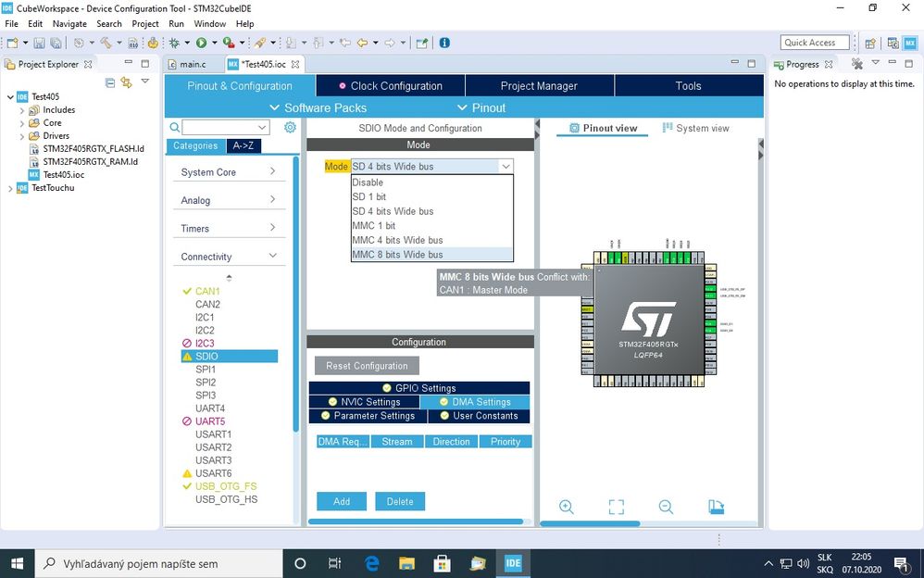Collapse the Test405 project tree
Viewport: 924px width, 578px height.
10,96
